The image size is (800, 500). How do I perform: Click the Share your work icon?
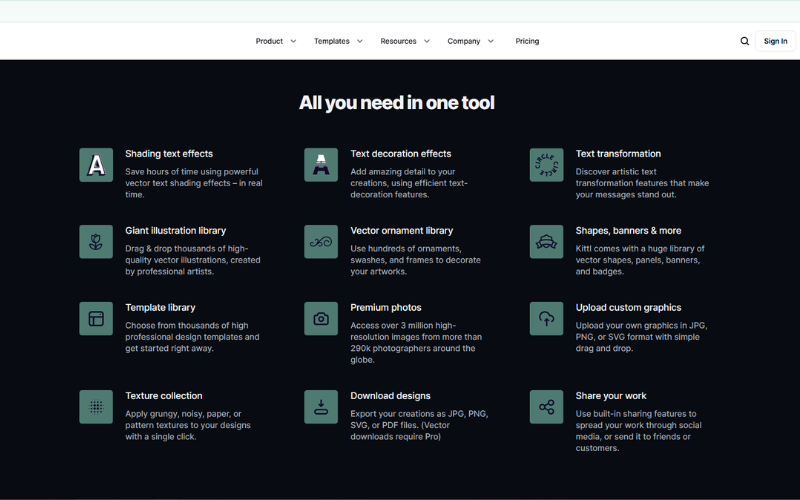[x=546, y=407]
